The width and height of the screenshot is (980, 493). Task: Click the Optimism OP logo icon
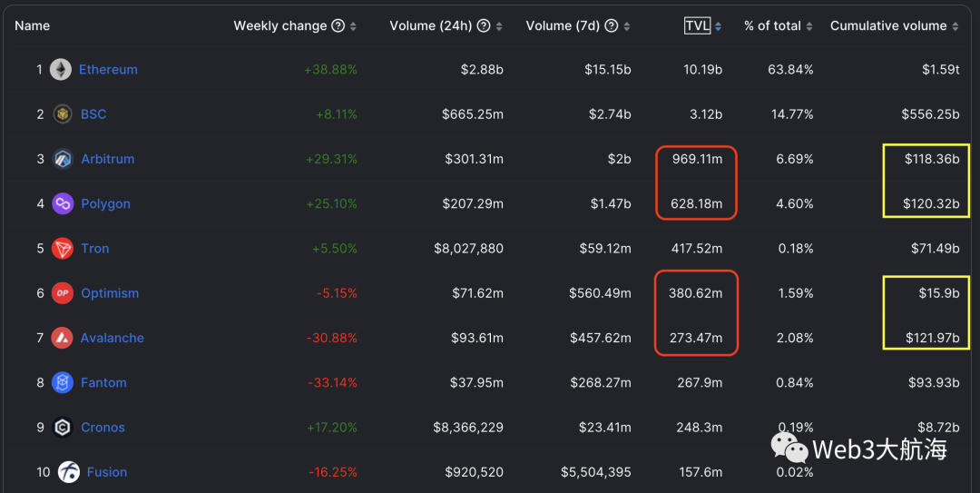coord(63,293)
